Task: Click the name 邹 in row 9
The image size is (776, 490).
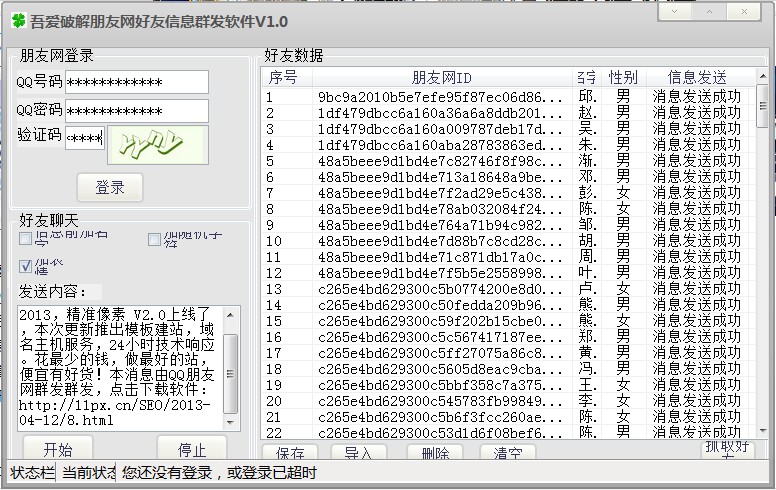Action: [587, 225]
